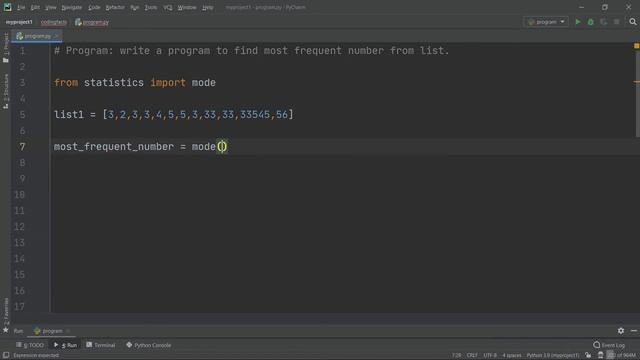This screenshot has width=640, height=360.
Task: Open Run tool window settings gear
Action: point(620,331)
